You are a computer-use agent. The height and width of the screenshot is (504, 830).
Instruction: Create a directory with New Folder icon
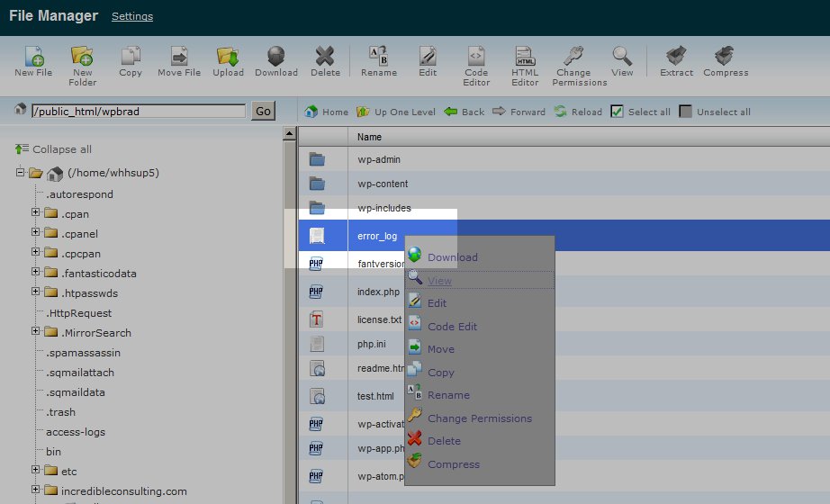tap(82, 58)
